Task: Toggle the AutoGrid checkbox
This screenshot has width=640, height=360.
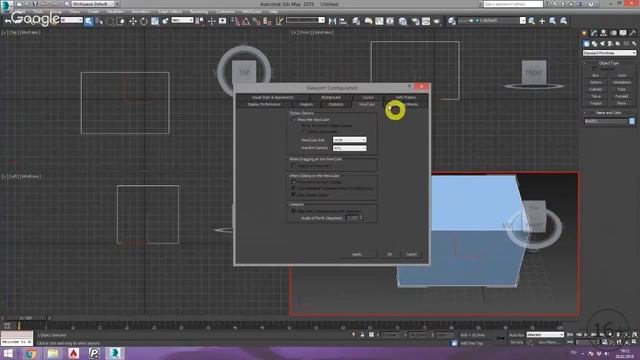Action: point(595,69)
